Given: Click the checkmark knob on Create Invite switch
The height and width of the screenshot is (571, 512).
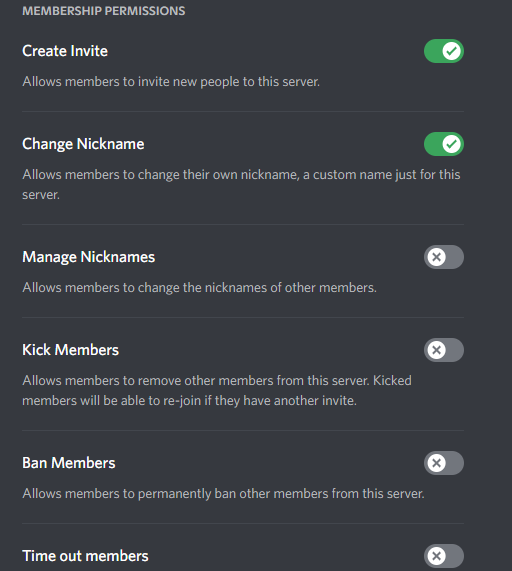Looking at the screenshot, I should coord(452,51).
